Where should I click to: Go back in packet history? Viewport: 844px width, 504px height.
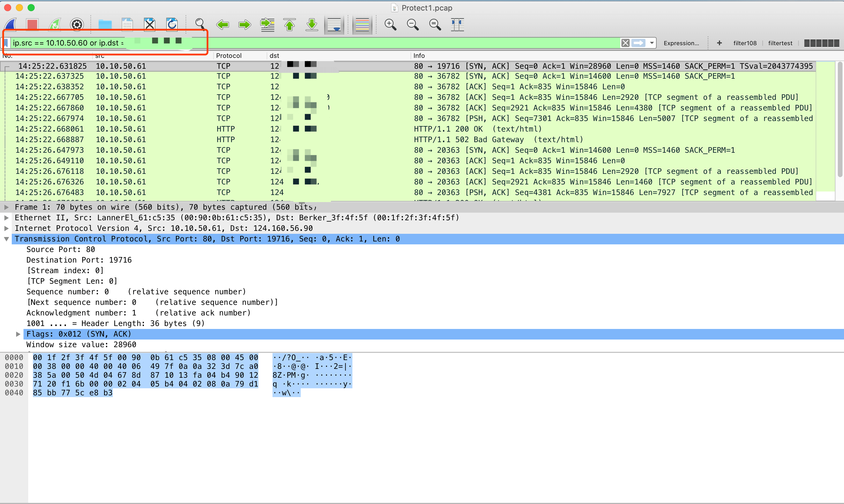[x=222, y=24]
